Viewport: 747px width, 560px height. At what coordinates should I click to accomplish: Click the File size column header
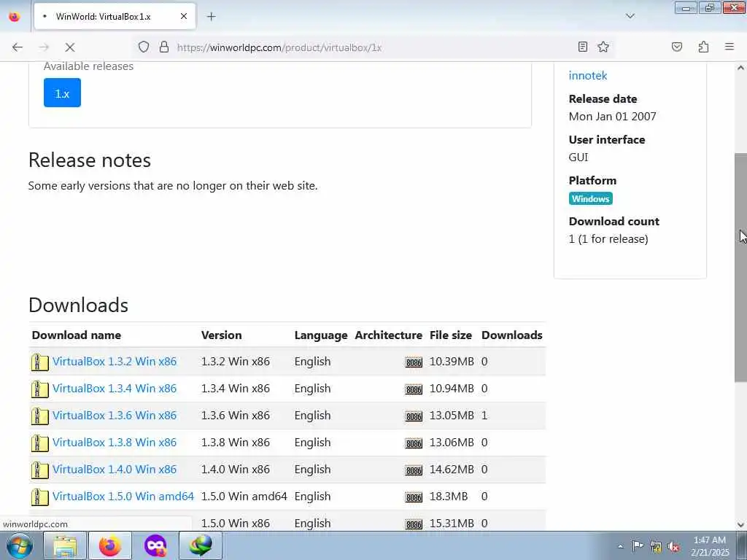point(451,335)
